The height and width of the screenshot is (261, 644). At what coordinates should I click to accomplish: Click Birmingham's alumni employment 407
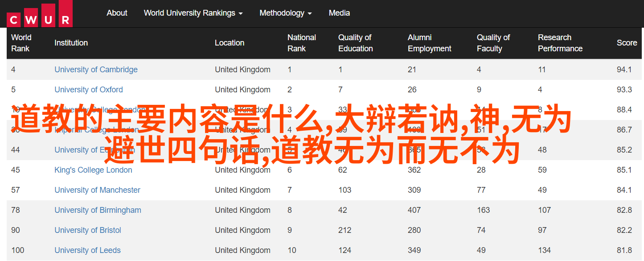[414, 210]
